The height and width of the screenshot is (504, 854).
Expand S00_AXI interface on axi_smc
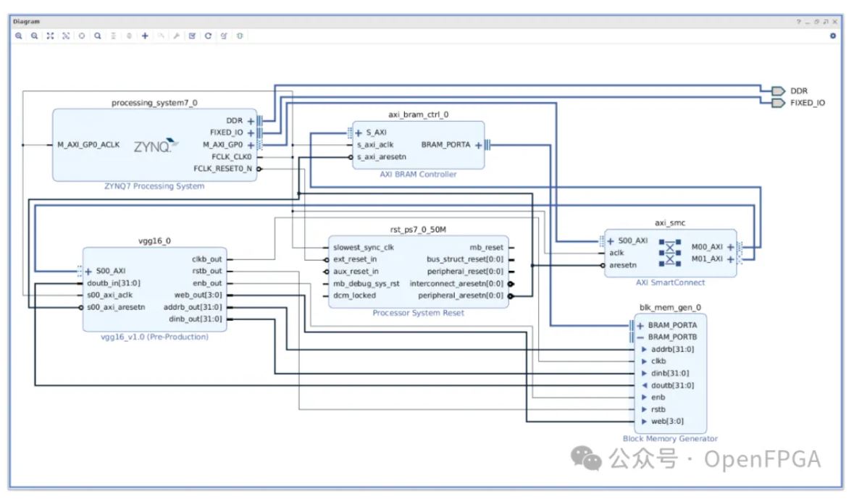point(611,241)
